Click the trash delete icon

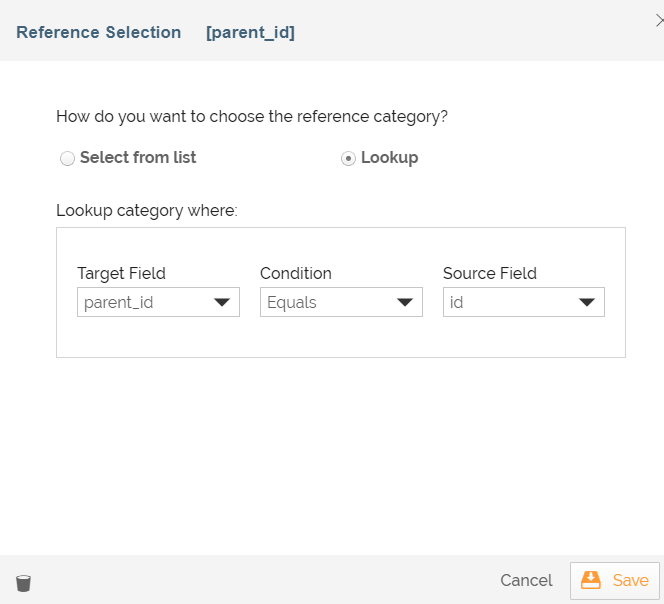click(x=23, y=582)
